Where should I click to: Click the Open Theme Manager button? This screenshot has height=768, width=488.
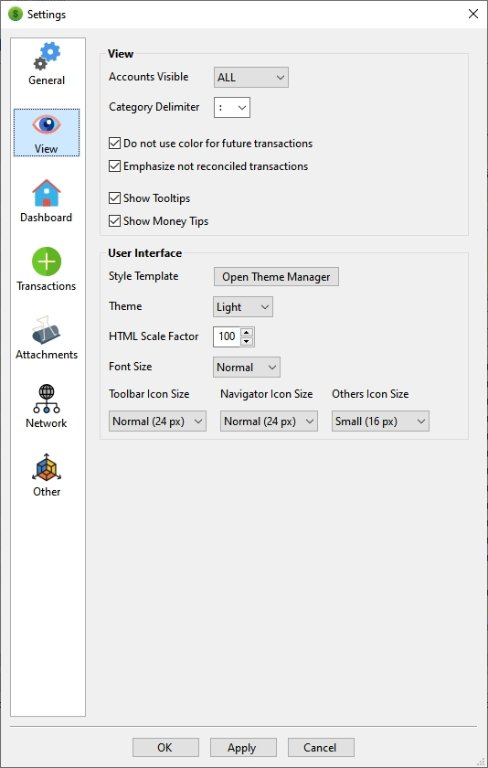point(276,277)
